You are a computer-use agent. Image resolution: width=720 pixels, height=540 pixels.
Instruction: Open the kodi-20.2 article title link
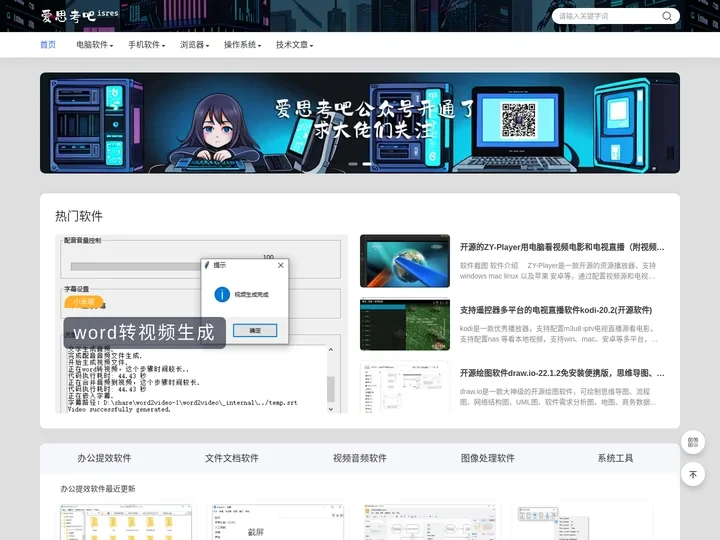click(x=556, y=310)
